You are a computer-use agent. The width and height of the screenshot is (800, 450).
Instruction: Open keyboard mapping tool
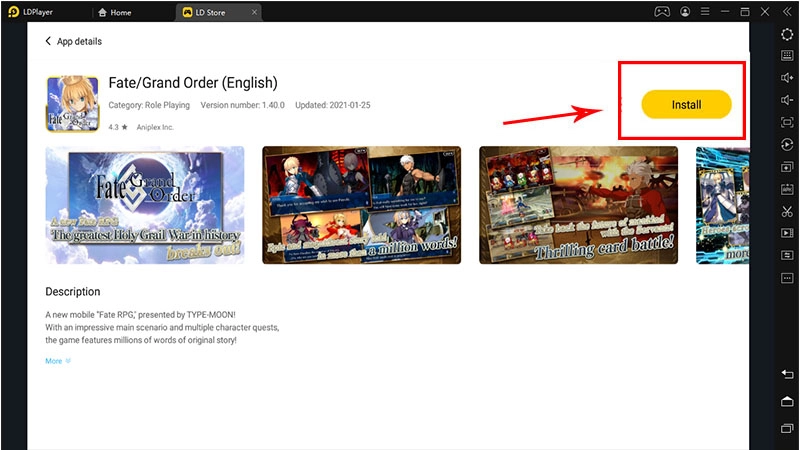tap(787, 55)
